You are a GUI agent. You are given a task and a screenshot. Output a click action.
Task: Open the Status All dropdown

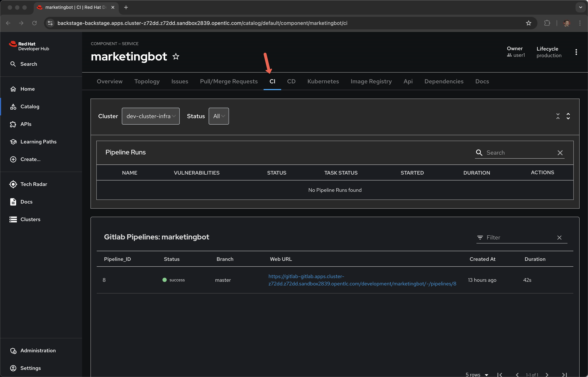(219, 116)
